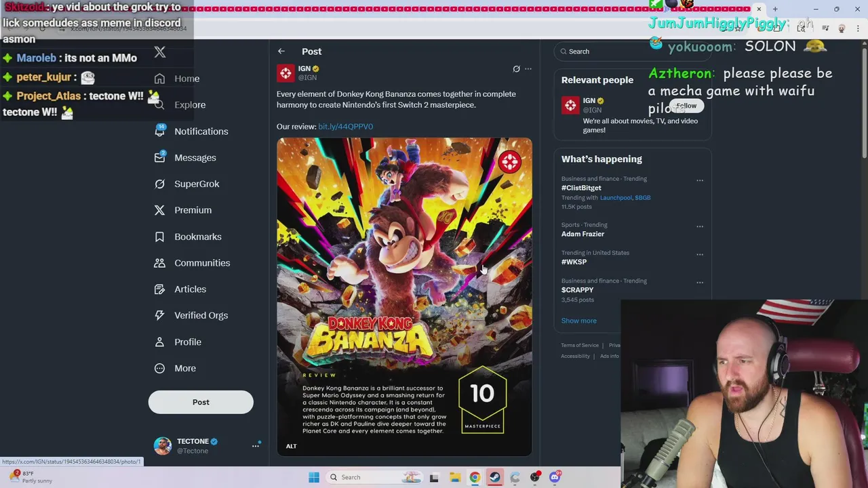Open the Accessibility footer link
This screenshot has height=488, width=868.
pyautogui.click(x=575, y=357)
